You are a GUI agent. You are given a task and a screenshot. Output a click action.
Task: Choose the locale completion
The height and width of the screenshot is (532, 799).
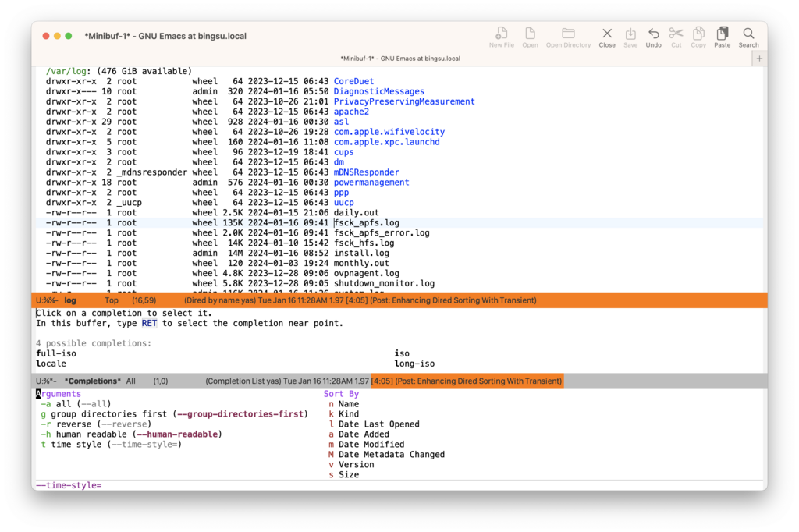pos(51,364)
